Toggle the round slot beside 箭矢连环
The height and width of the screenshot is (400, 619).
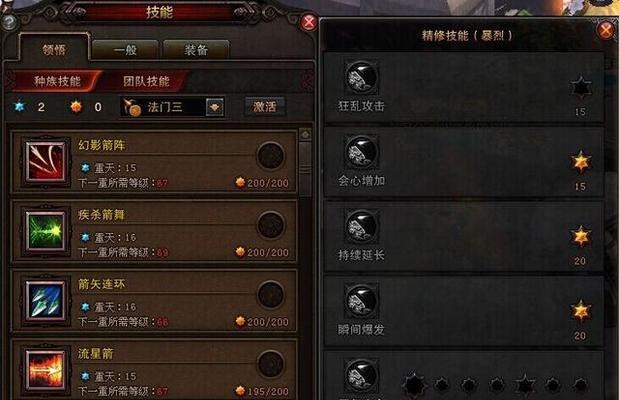(x=271, y=295)
